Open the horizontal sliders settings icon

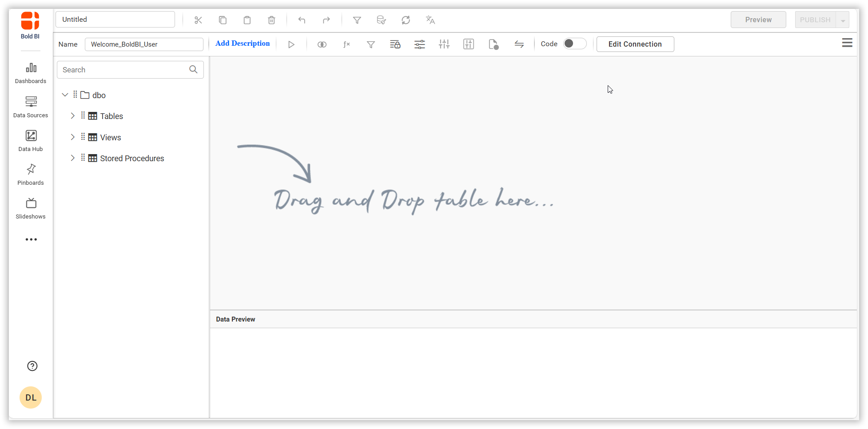pos(419,44)
